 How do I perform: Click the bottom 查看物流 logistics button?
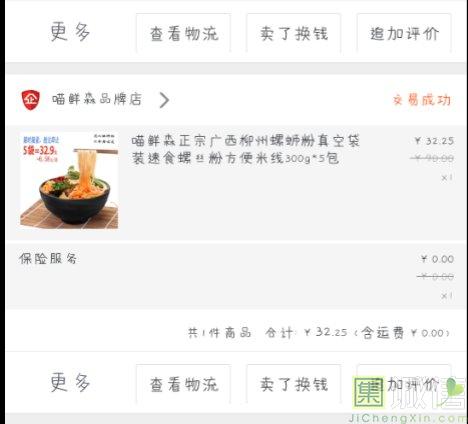point(183,384)
